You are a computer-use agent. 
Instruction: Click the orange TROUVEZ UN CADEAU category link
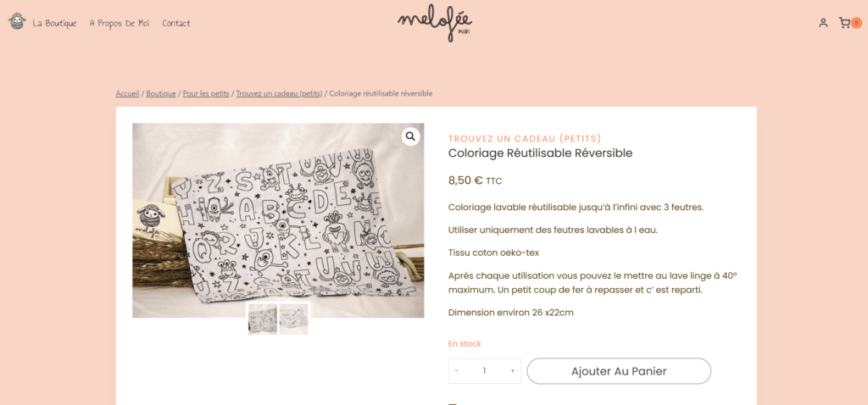[525, 138]
